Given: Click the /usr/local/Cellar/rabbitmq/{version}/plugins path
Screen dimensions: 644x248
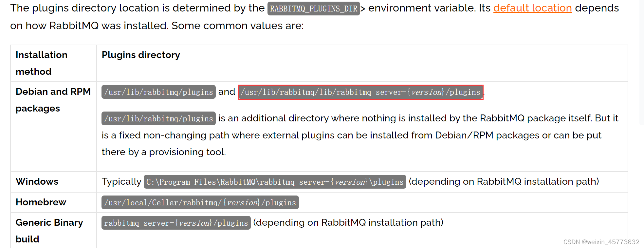Looking at the screenshot, I should click(200, 202).
